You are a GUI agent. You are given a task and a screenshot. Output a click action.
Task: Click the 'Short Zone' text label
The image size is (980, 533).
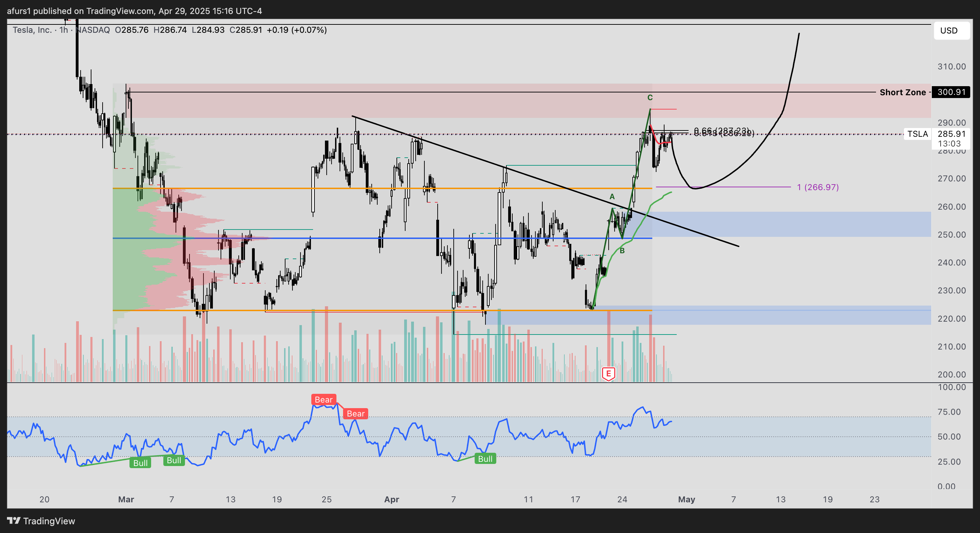(x=903, y=92)
